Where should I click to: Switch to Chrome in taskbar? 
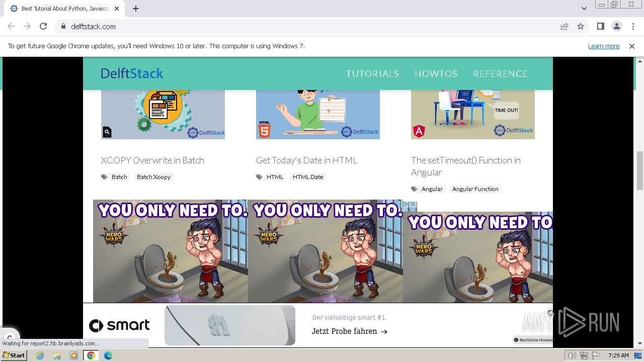coord(91,355)
